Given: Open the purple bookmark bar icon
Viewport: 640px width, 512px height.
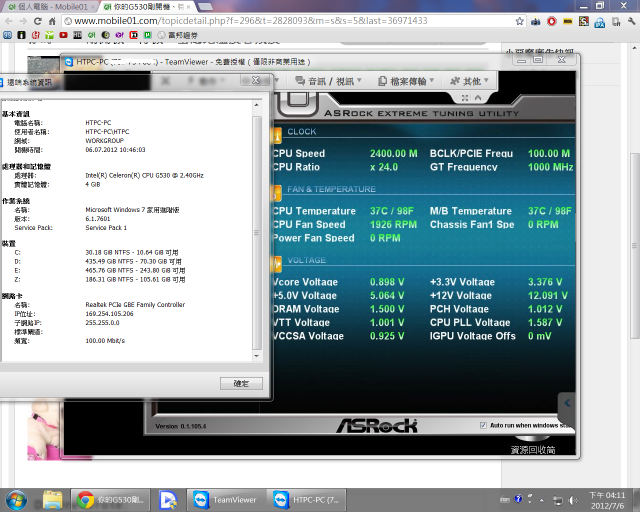Looking at the screenshot, I should [120, 35].
